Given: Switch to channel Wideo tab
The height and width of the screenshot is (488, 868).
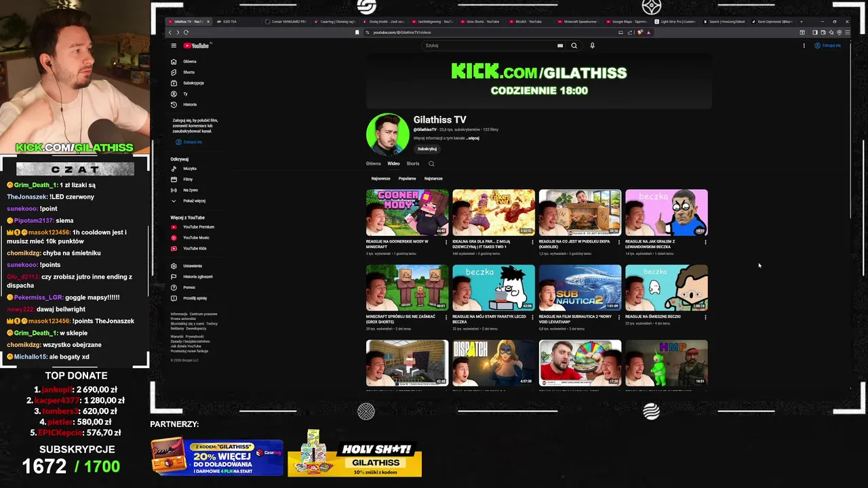Looking at the screenshot, I should point(393,163).
